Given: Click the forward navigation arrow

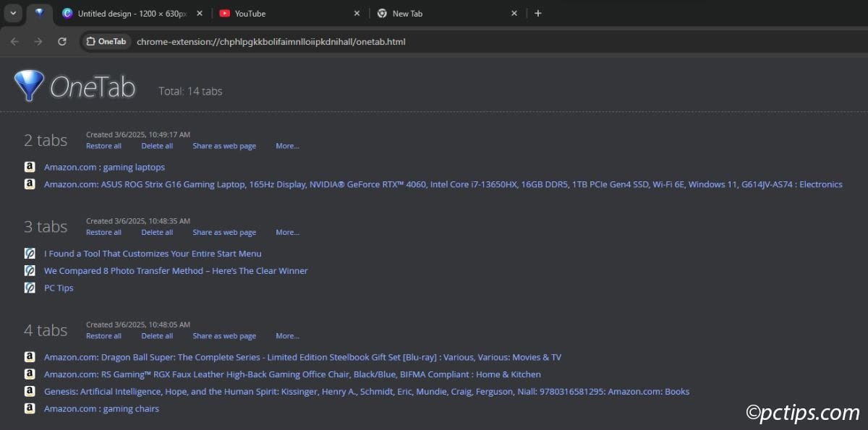Looking at the screenshot, I should point(38,41).
